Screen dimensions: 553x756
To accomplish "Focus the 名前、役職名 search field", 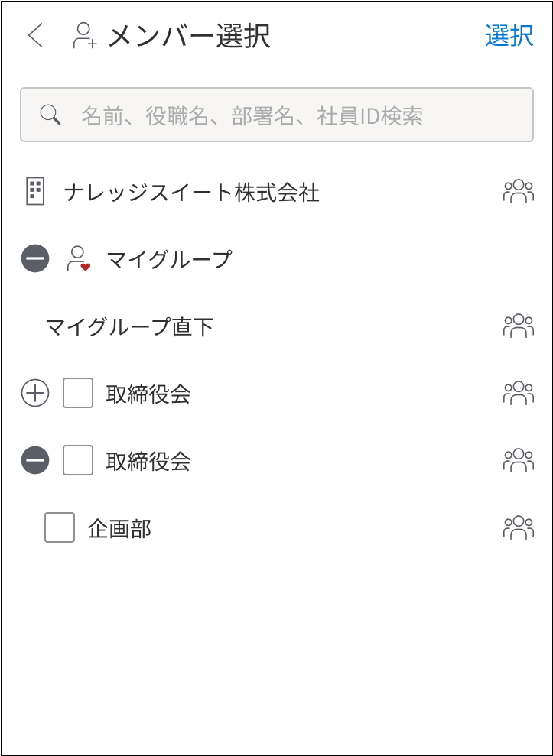I will (277, 115).
